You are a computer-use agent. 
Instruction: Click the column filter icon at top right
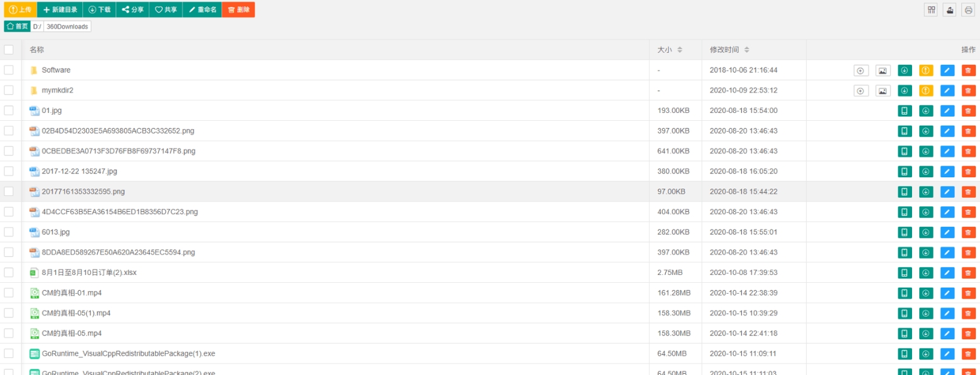(931, 10)
